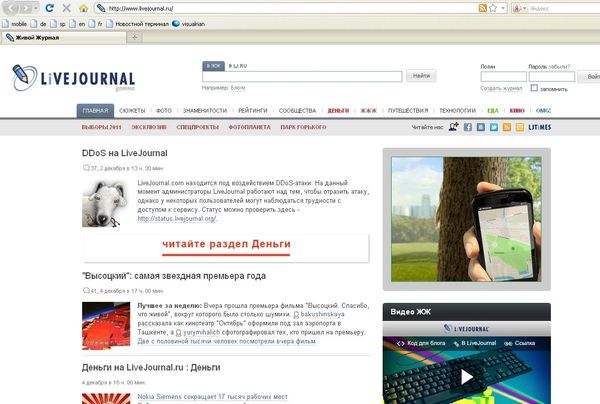This screenshot has height=404, width=600.
Task: Go to the browser Home icon
Action: pos(83,8)
